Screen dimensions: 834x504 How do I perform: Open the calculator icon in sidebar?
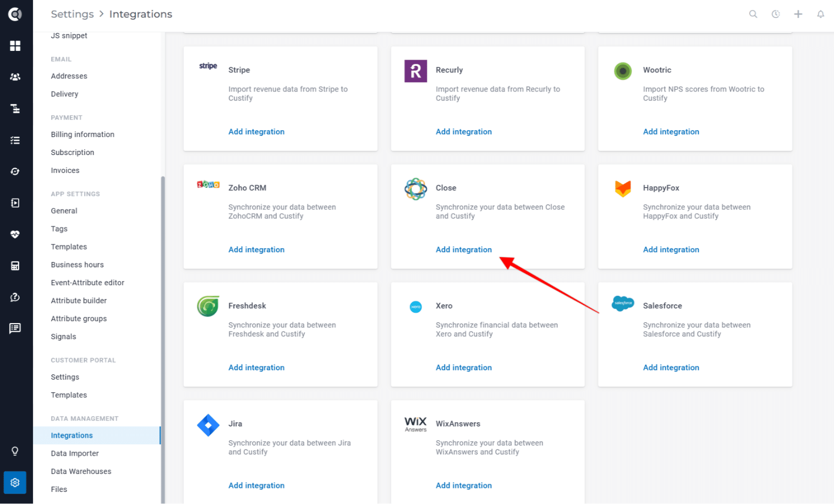click(15, 266)
